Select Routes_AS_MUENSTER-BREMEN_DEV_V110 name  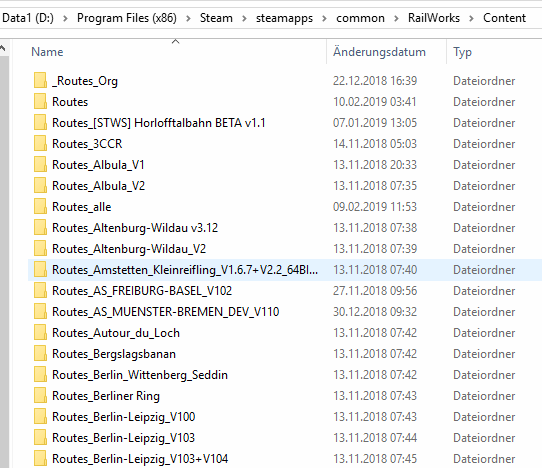[x=166, y=312]
